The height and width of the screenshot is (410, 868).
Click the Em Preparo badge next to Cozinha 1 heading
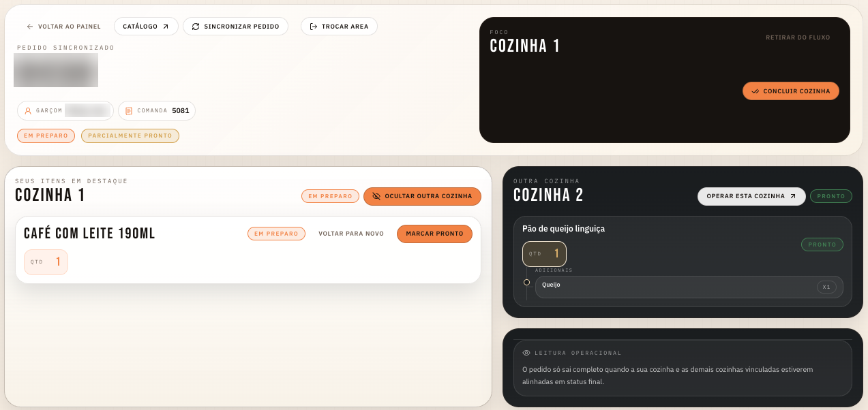point(330,196)
